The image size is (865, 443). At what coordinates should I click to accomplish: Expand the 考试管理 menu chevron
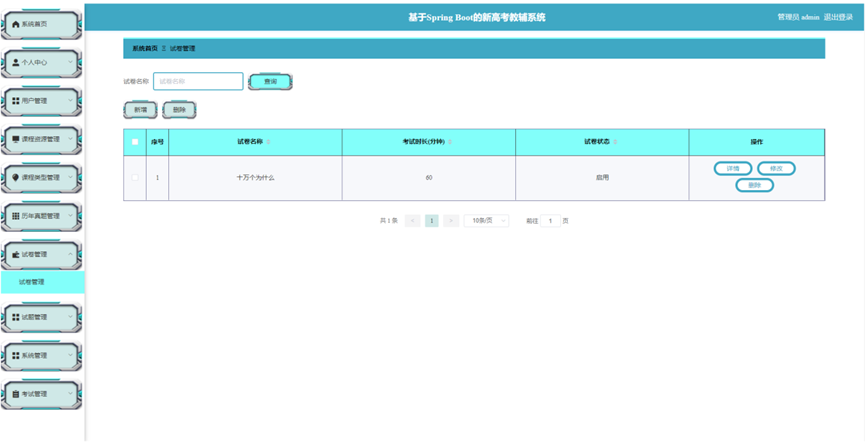pyautogui.click(x=70, y=394)
